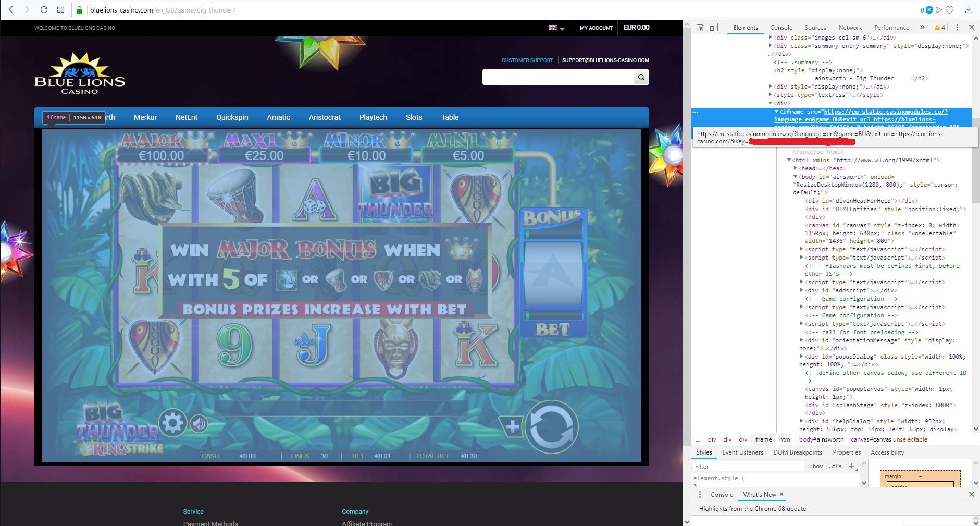Viewport: 980px width, 526px height.
Task: Spin the reels with circular arrows button
Action: click(552, 426)
